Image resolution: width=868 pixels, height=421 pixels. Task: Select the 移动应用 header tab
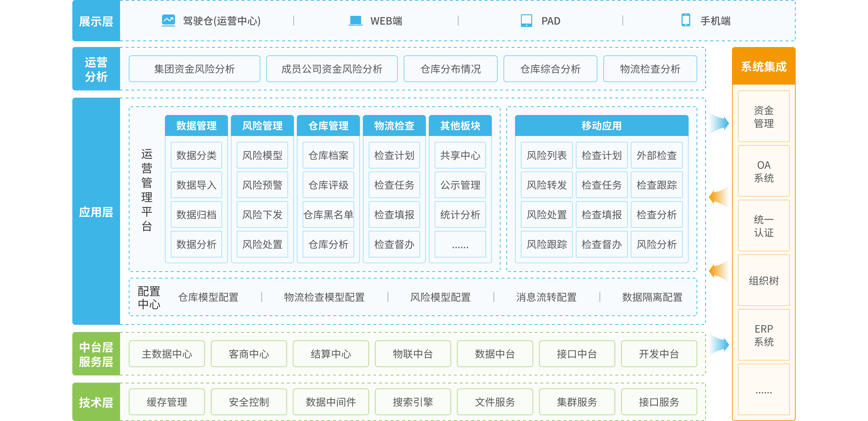pos(601,126)
